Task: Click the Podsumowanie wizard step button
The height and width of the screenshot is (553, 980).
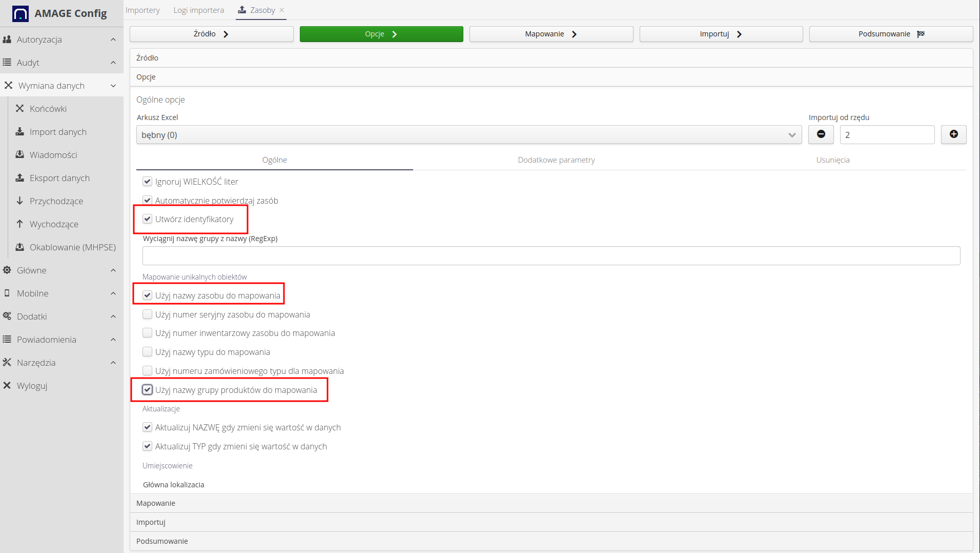Action: [891, 34]
